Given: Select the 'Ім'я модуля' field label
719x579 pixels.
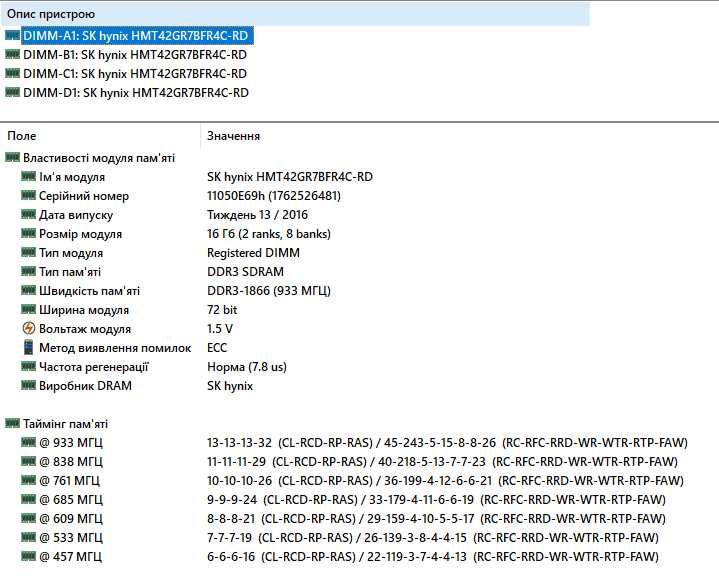Looking at the screenshot, I should pyautogui.click(x=72, y=177).
